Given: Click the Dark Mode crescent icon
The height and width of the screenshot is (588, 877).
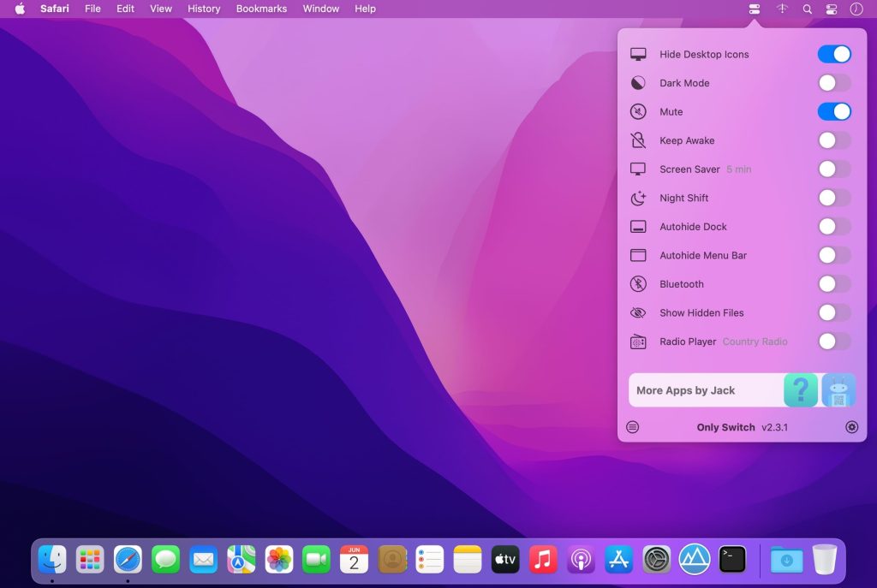Looking at the screenshot, I should point(637,82).
